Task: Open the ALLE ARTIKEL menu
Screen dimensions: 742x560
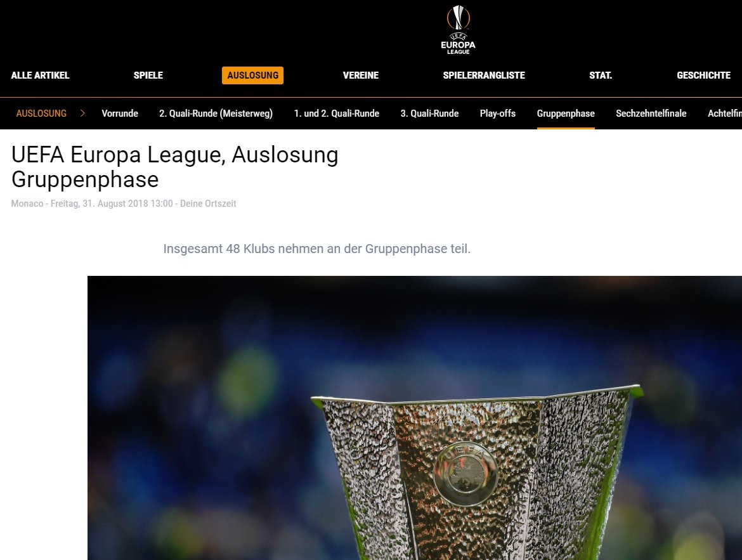Action: pyautogui.click(x=40, y=75)
